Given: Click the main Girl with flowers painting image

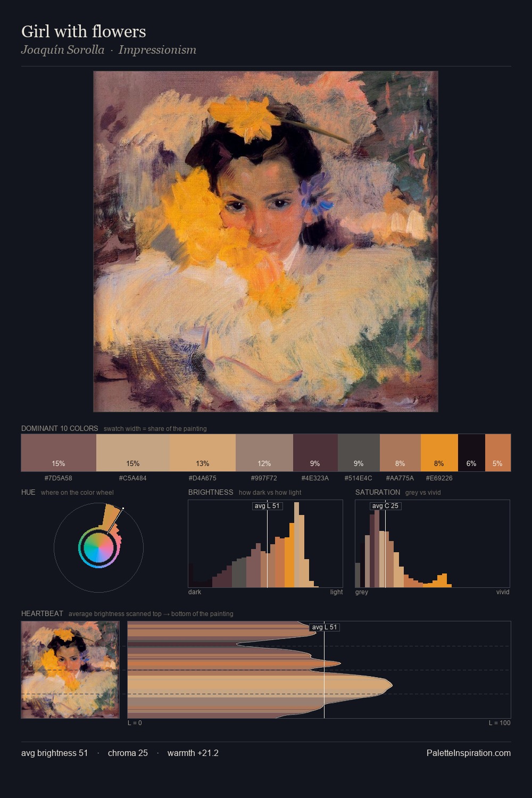Looking at the screenshot, I should coord(265,242).
